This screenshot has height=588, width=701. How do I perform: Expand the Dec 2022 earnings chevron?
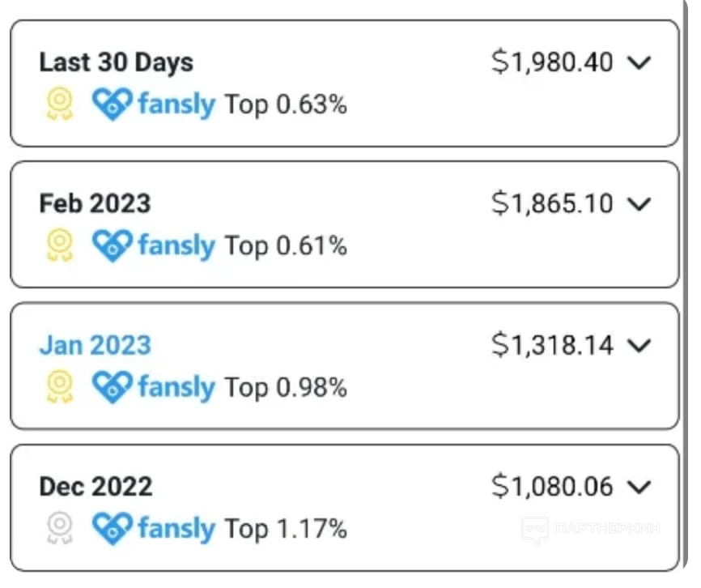point(639,487)
